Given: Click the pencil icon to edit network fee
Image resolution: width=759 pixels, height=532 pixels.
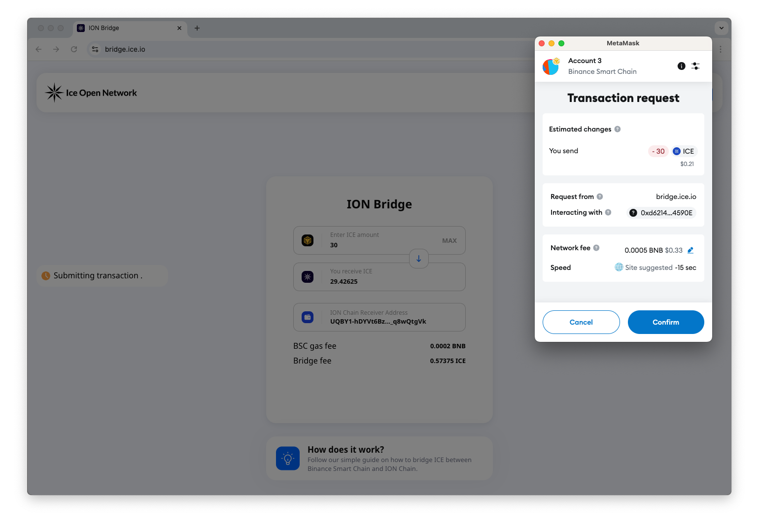Looking at the screenshot, I should point(690,250).
